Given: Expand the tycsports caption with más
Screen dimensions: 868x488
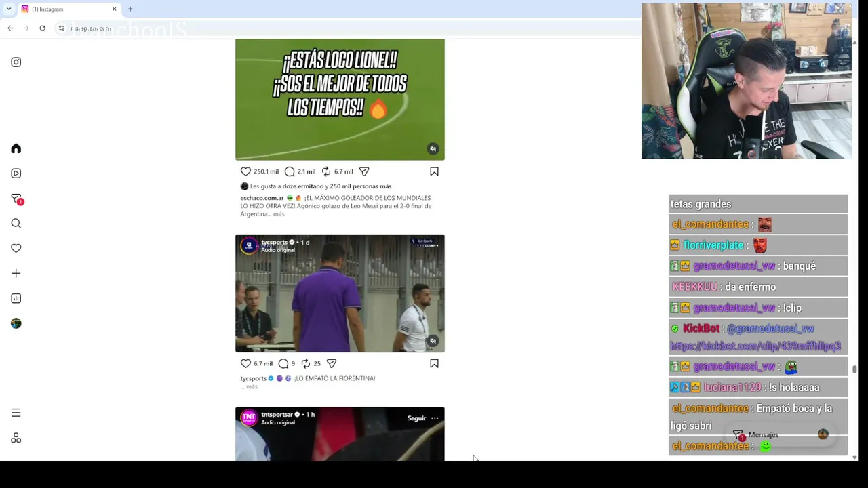Looking at the screenshot, I should (252, 386).
